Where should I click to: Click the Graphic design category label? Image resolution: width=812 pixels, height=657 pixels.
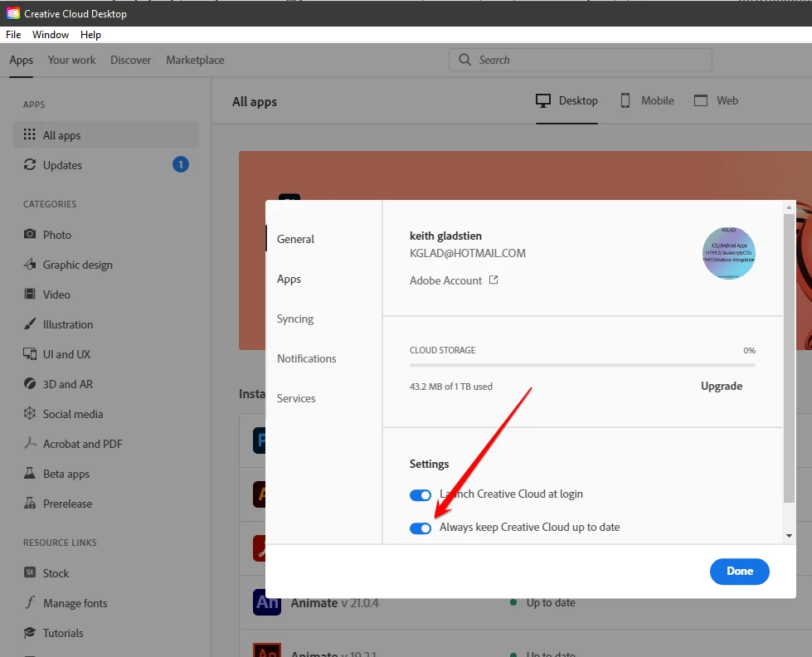(x=78, y=265)
